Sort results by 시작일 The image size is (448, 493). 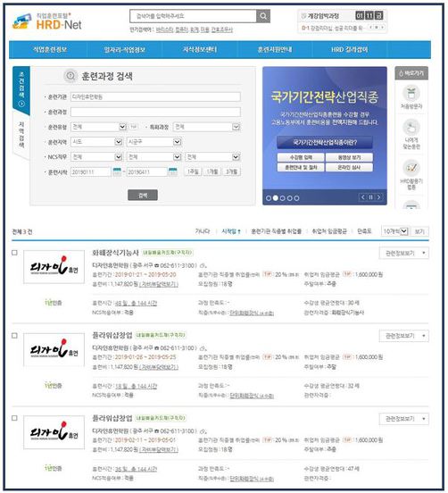coord(231,231)
